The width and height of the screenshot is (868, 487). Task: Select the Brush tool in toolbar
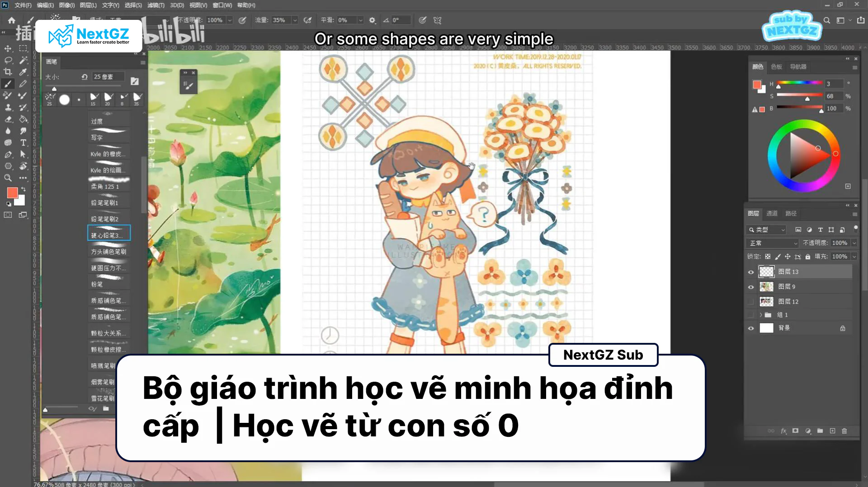pos(8,84)
